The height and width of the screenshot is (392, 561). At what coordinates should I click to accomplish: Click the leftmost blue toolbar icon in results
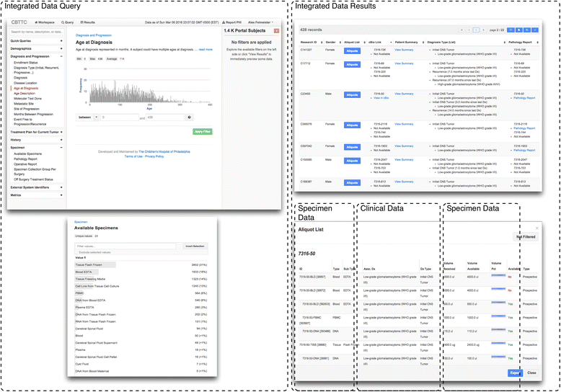511,30
